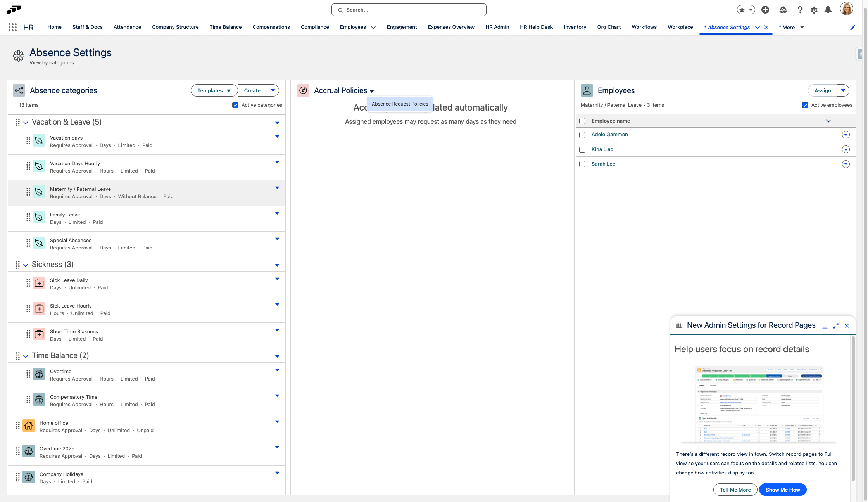Click the global create plus icon
The image size is (868, 502).
(x=765, y=10)
